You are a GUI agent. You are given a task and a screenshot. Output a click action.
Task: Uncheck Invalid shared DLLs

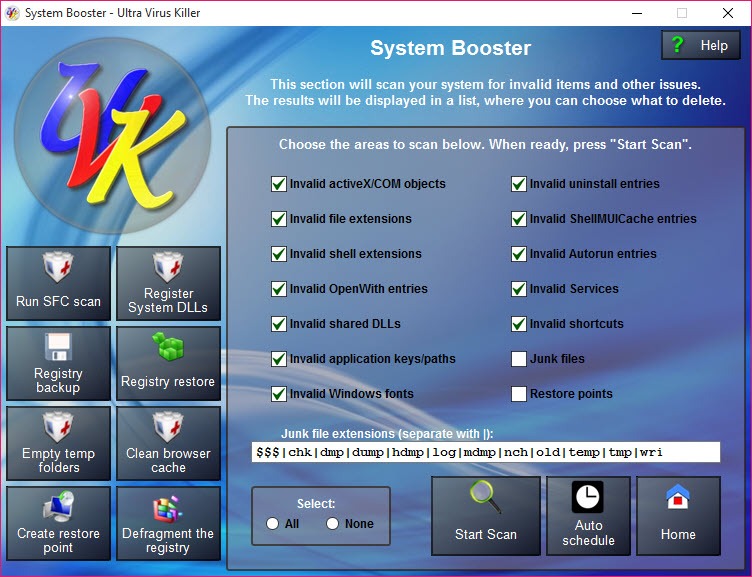(x=279, y=324)
